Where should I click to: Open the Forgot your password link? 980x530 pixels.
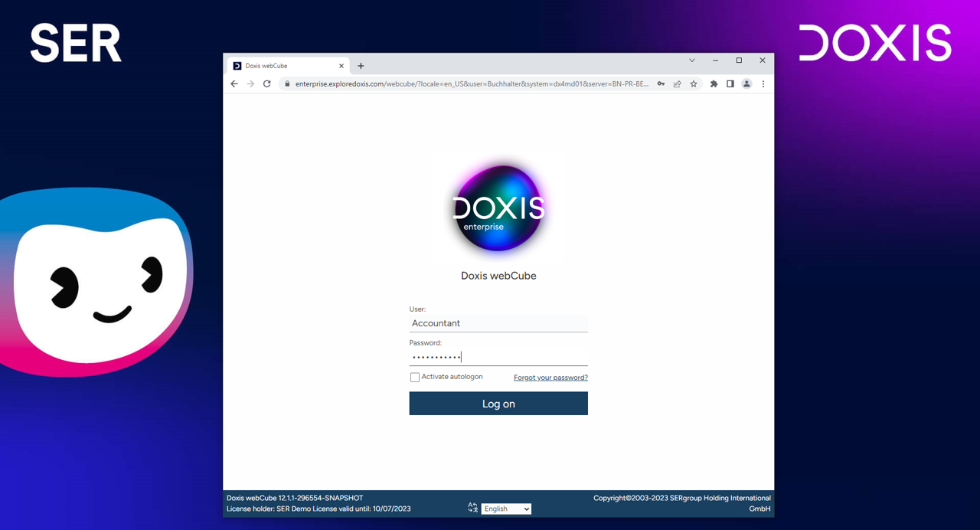550,378
